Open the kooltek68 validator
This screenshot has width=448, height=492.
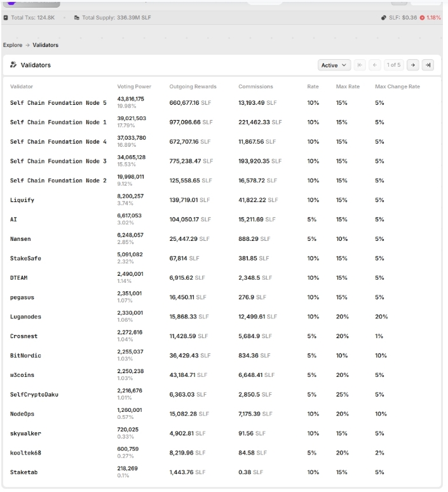click(25, 453)
